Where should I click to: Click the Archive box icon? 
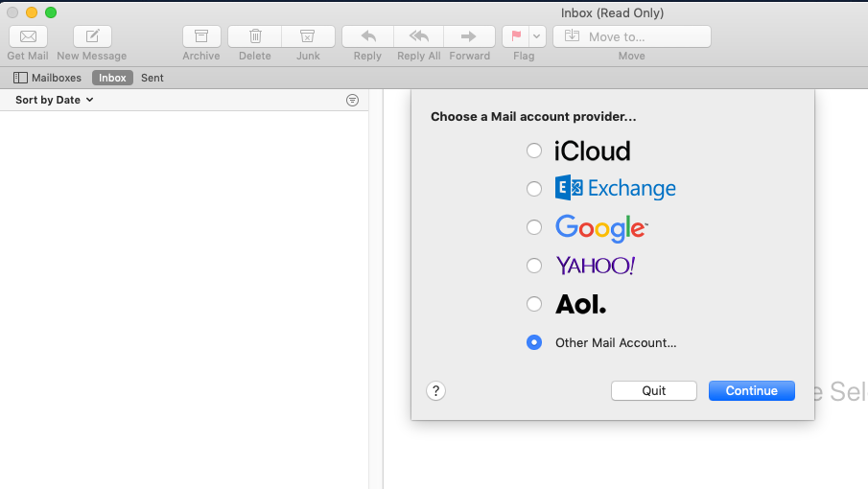click(201, 36)
